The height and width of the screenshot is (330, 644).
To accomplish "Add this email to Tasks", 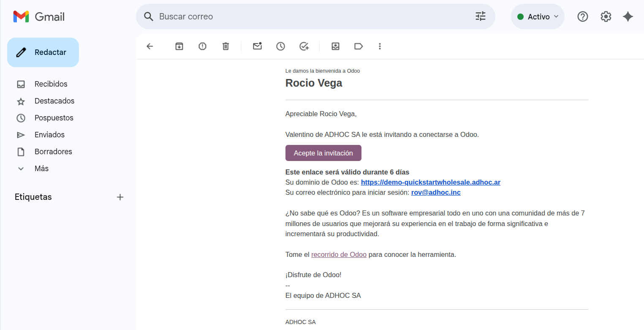I will (x=304, y=46).
